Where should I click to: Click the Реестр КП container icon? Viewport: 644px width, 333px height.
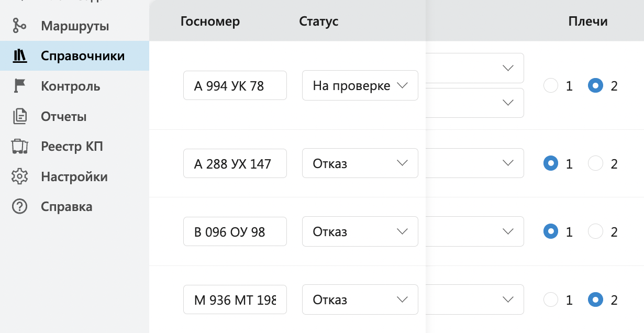pos(20,147)
